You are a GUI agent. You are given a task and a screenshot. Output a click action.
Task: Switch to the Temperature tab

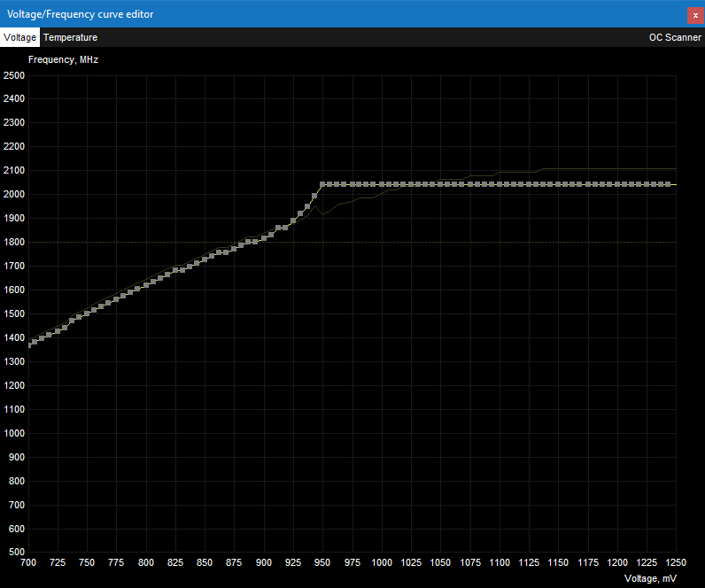tap(70, 37)
